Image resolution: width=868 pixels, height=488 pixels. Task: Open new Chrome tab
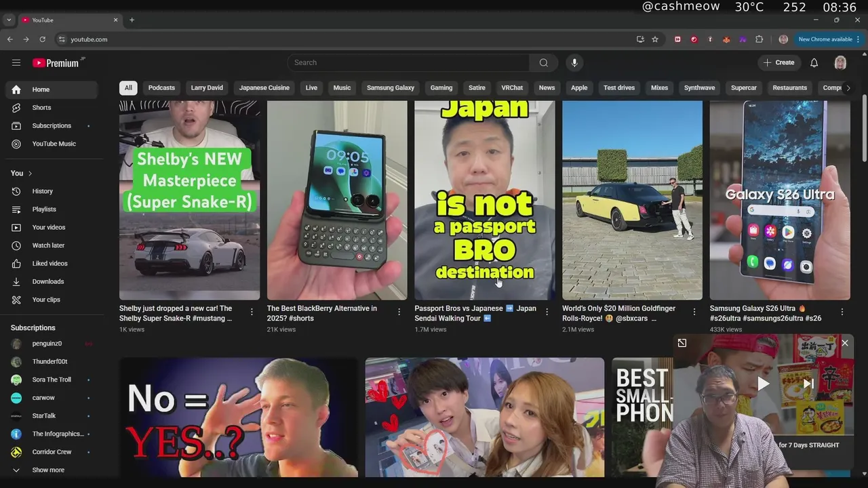pyautogui.click(x=132, y=20)
